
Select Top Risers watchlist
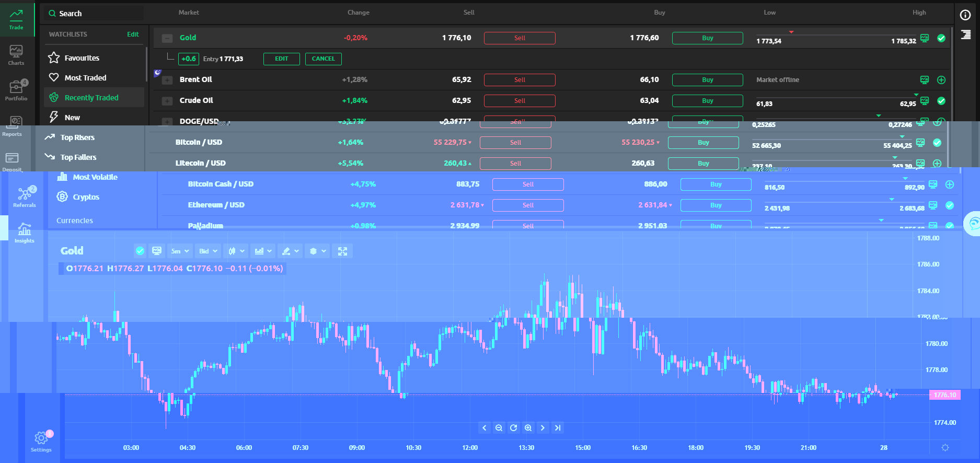(x=77, y=137)
